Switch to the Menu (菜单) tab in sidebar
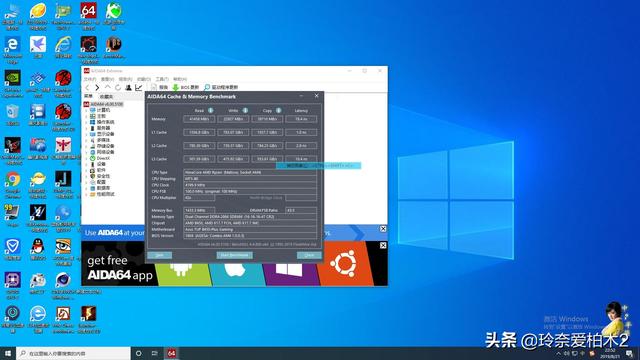The image size is (640, 360). pos(88,96)
